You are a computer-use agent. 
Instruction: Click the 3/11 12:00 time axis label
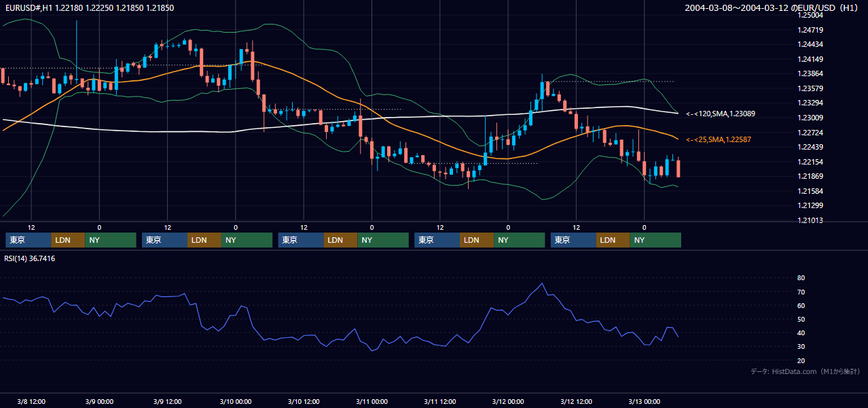pyautogui.click(x=439, y=401)
